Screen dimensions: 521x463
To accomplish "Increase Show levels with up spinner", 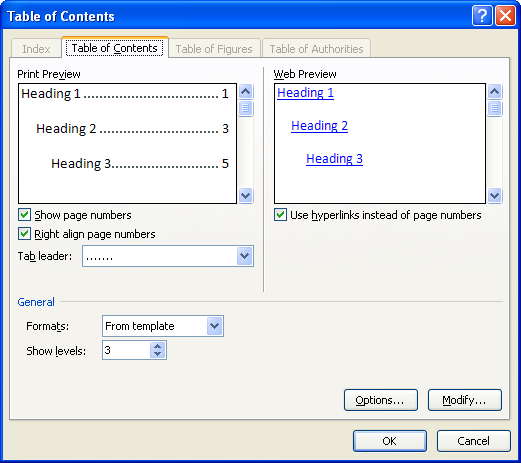I will (x=158, y=346).
